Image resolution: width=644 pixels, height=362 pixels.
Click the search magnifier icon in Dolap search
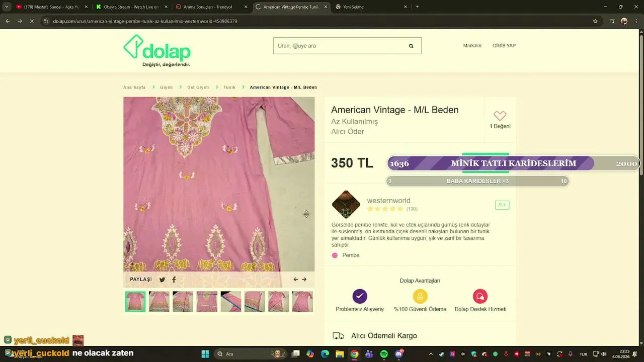click(411, 46)
